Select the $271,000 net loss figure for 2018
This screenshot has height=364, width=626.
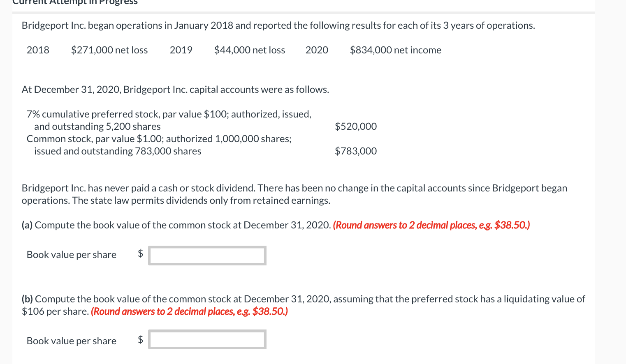(x=109, y=50)
